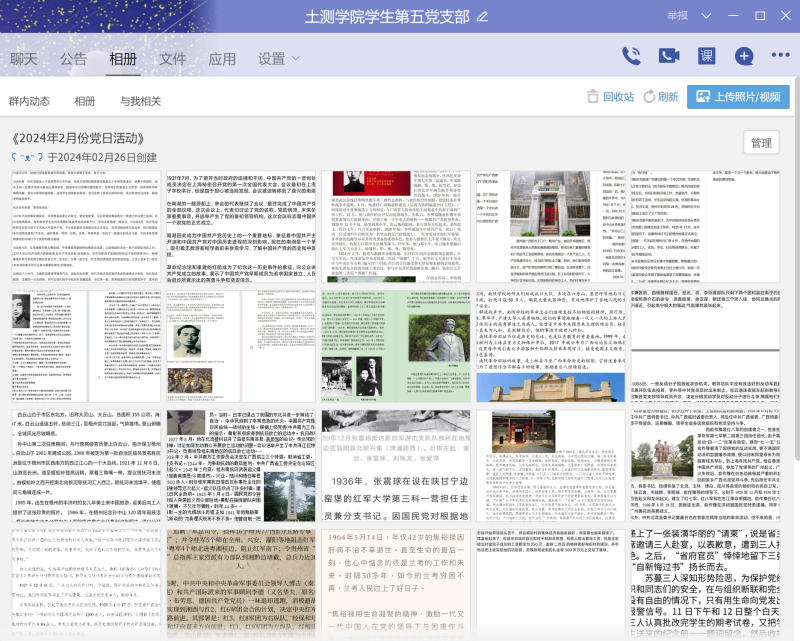
Task: Open the 公告 tab
Action: (74, 59)
